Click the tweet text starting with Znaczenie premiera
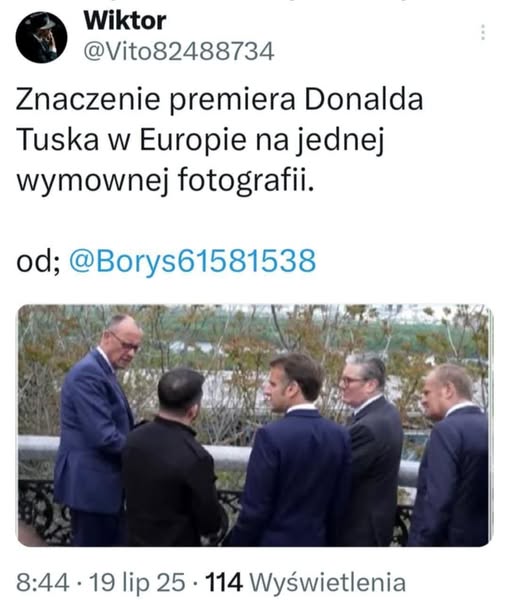Image resolution: width=509 pixels, height=600 pixels. [219, 140]
